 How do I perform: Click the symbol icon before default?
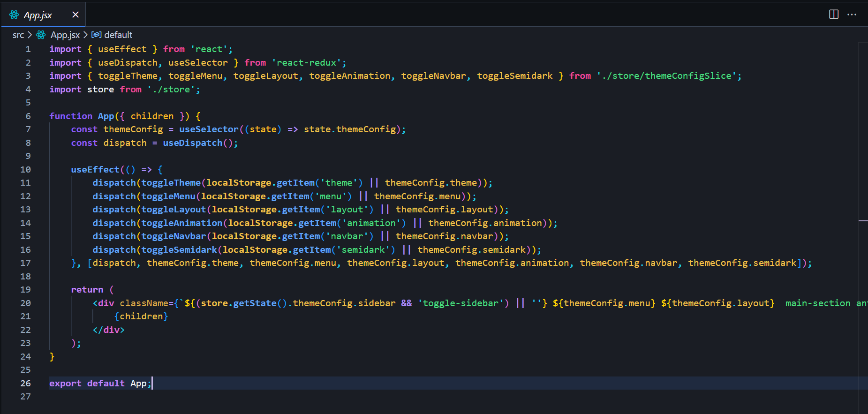click(97, 35)
